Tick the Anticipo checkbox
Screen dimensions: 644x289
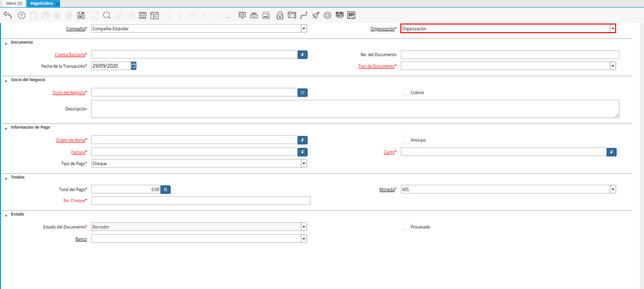tap(406, 140)
